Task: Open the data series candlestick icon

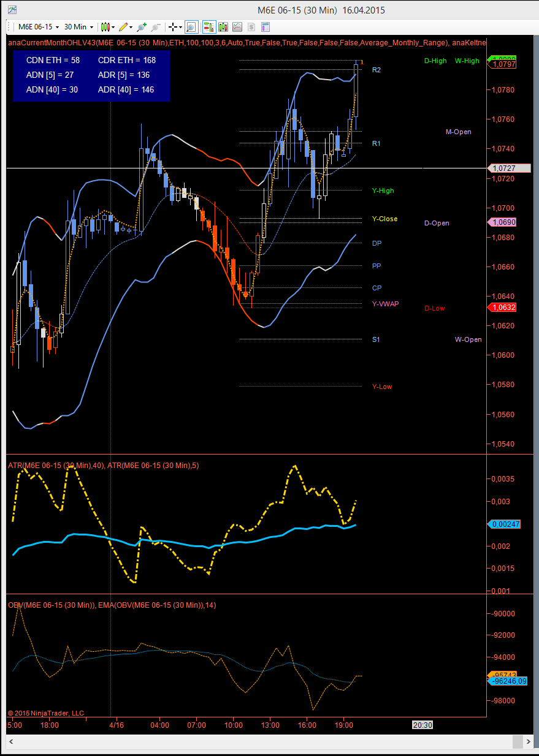Action: click(223, 27)
